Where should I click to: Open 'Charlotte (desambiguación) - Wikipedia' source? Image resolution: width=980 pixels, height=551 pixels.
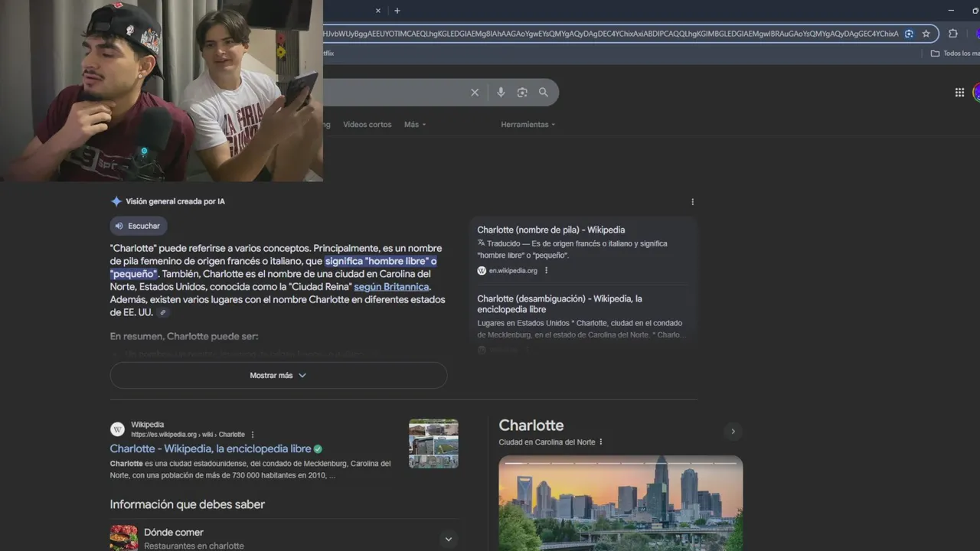click(560, 304)
